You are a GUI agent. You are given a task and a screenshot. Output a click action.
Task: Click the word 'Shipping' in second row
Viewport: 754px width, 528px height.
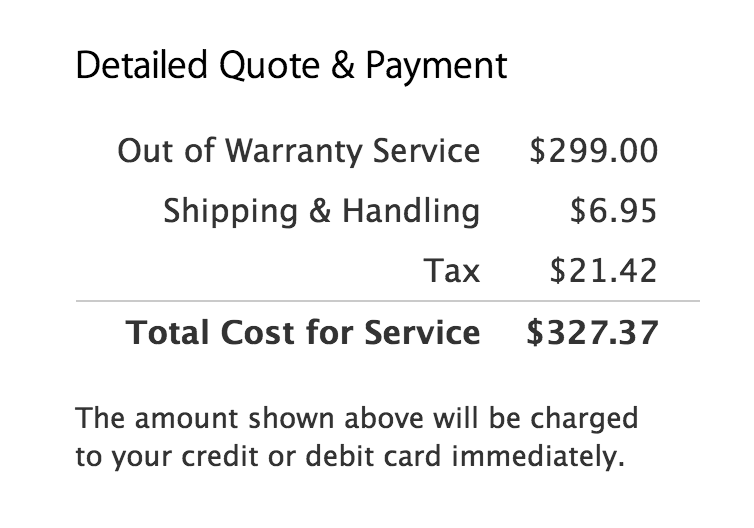pyautogui.click(x=231, y=212)
